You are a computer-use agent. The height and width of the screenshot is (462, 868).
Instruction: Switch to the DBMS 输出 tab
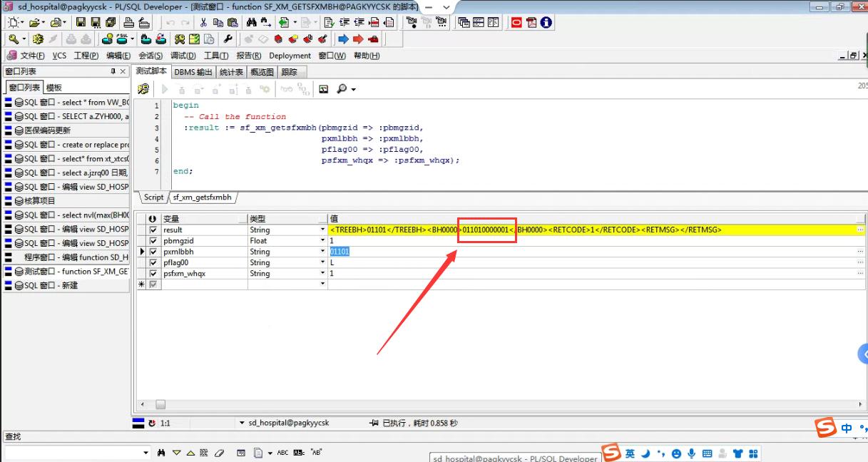[x=193, y=72]
